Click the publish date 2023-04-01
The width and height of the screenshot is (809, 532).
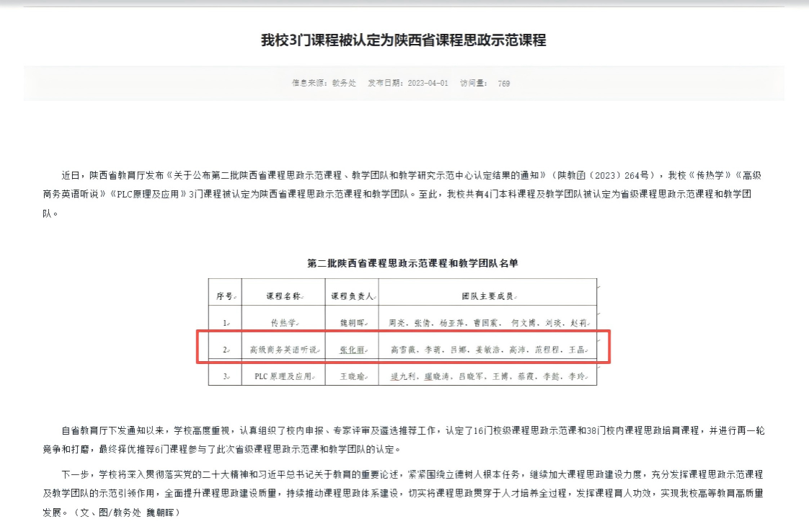point(408,84)
